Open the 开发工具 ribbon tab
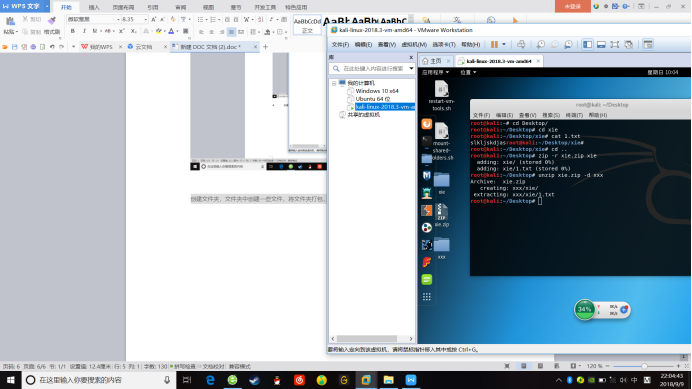This screenshot has height=389, width=692. tap(265, 7)
